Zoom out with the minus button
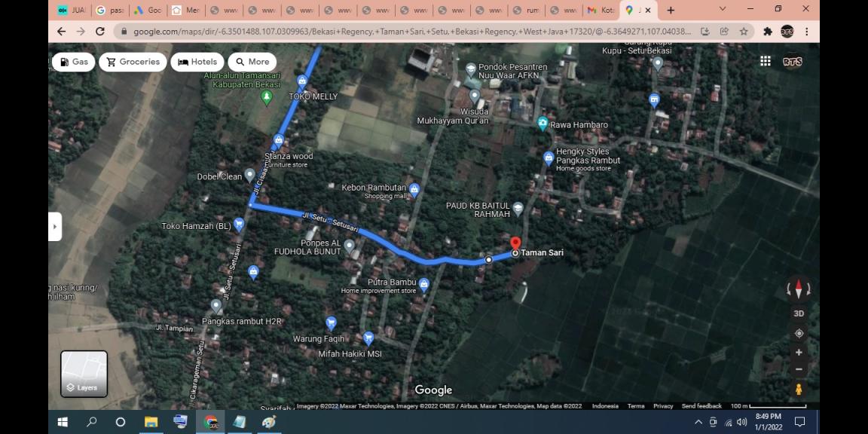Viewport: 868px width, 434px height. [x=799, y=369]
